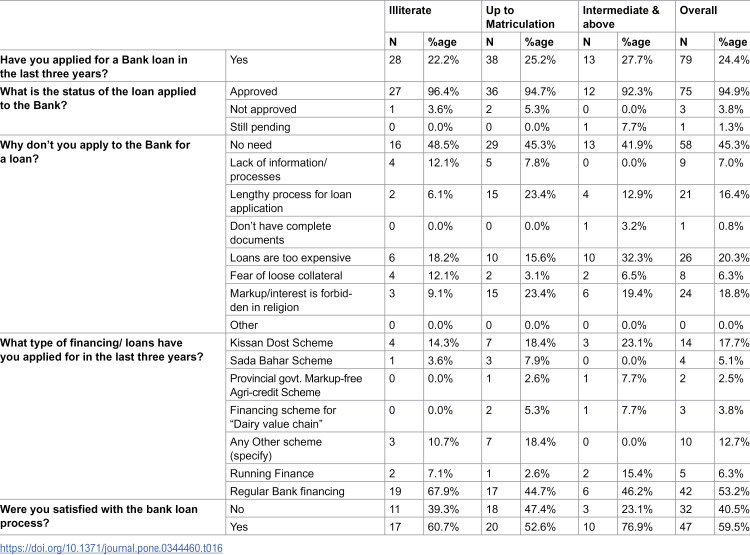
Task: Select the Not approved row label
Action: click(x=263, y=109)
